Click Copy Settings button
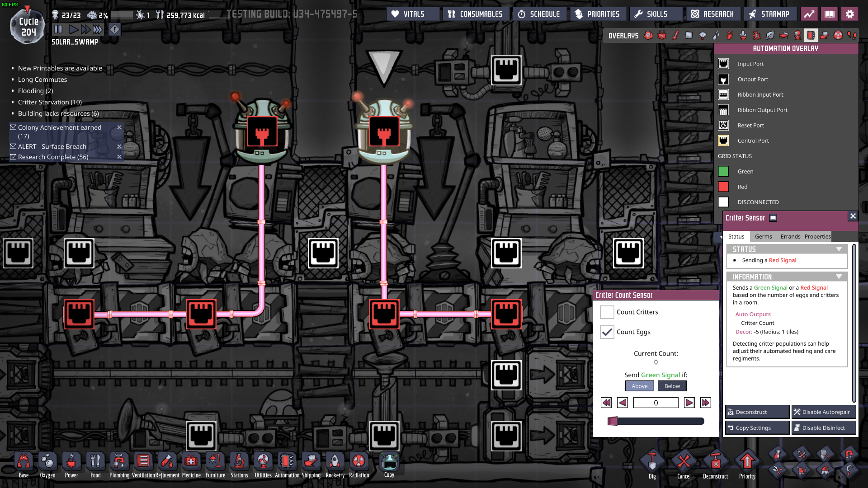The image size is (868, 488). tap(757, 428)
